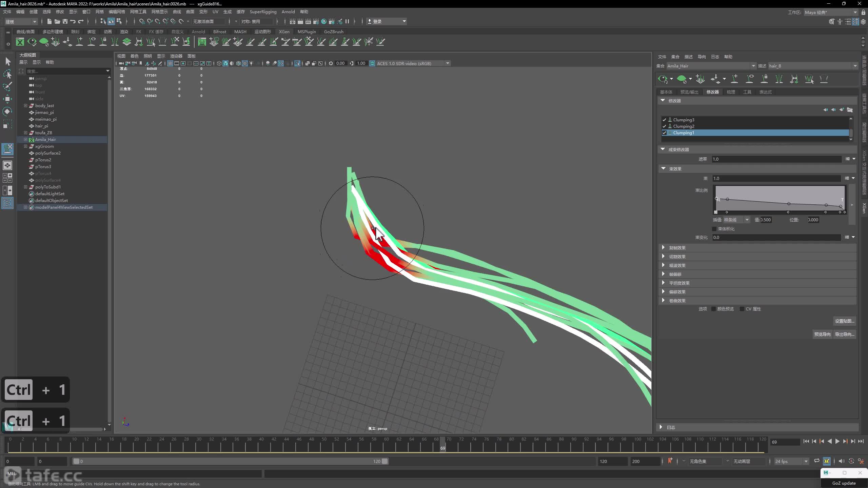
Task: Enable the CV 属性 checkbox
Action: tap(742, 309)
